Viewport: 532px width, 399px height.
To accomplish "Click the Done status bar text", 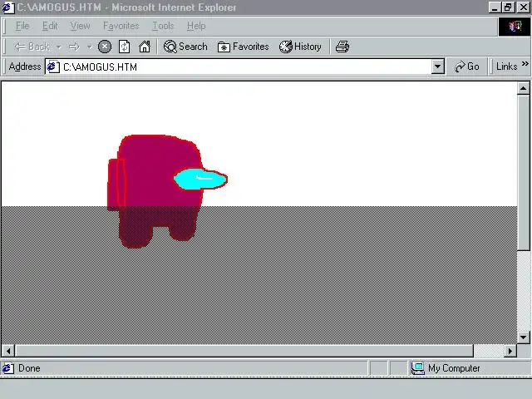I will pyautogui.click(x=29, y=368).
